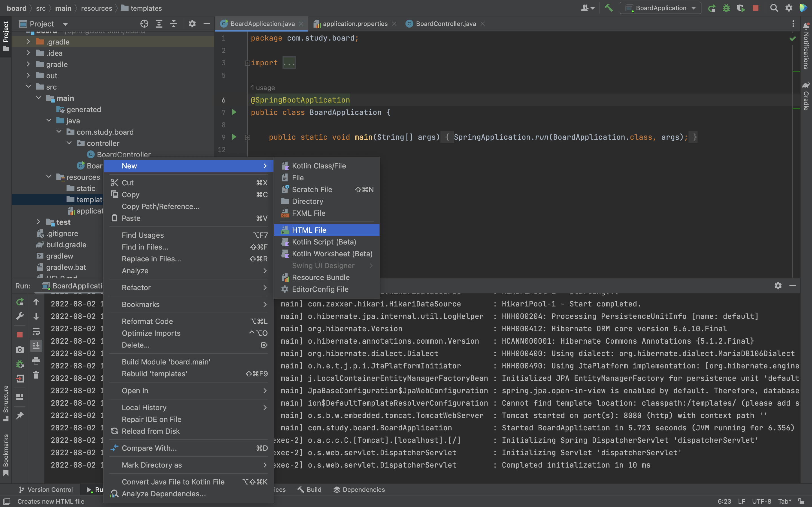
Task: Expand the .idea folder in tree
Action: pos(28,53)
